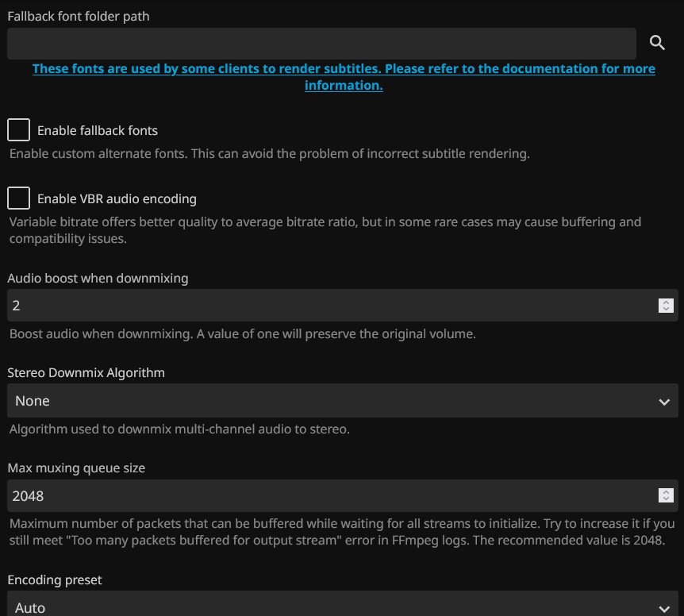
Task: Click the down arrow on Audio boost spinner
Action: [x=666, y=309]
